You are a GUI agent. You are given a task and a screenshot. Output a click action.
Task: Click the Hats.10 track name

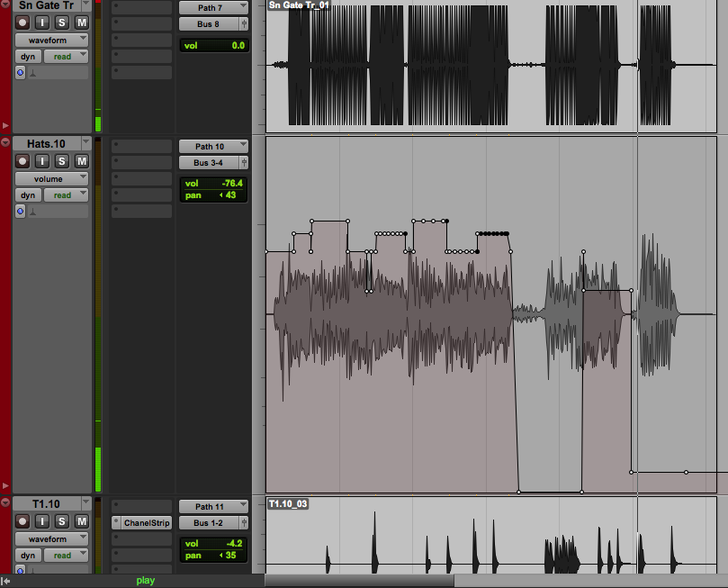click(46, 143)
